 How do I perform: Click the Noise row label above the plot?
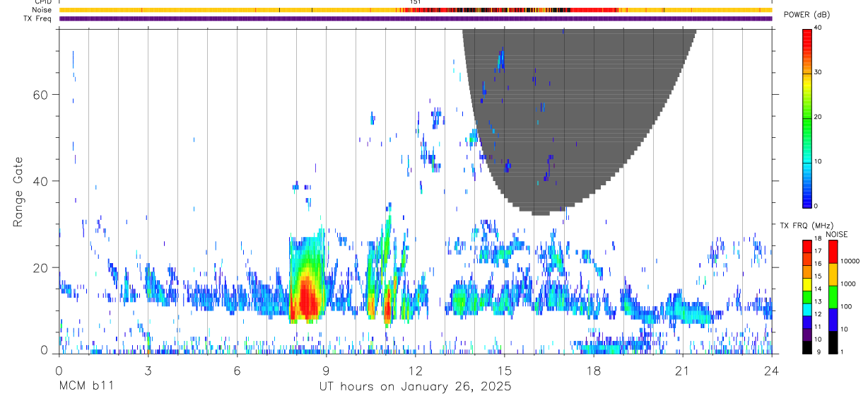[x=42, y=10]
